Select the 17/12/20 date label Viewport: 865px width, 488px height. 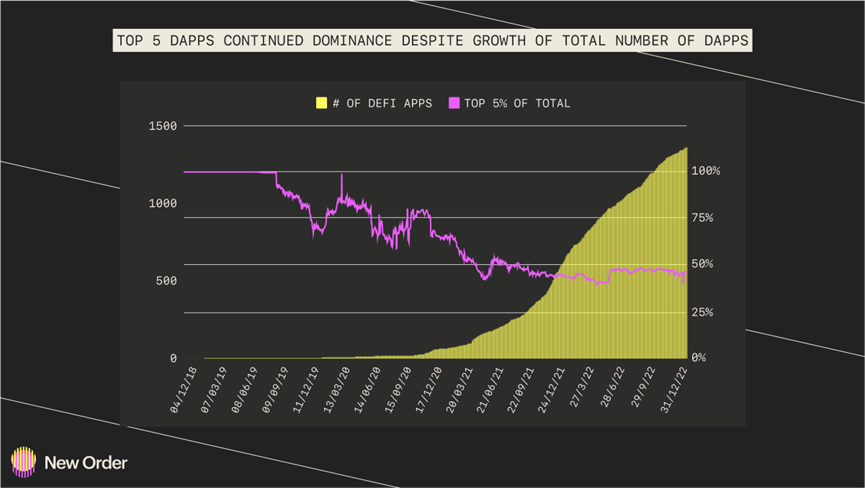[429, 389]
